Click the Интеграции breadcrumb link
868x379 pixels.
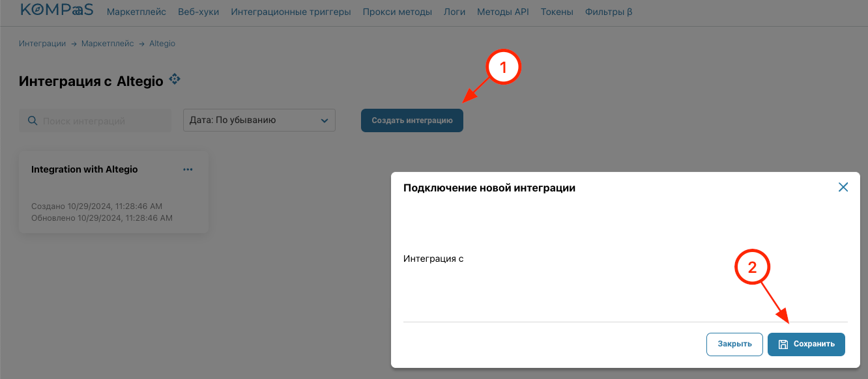(42, 44)
